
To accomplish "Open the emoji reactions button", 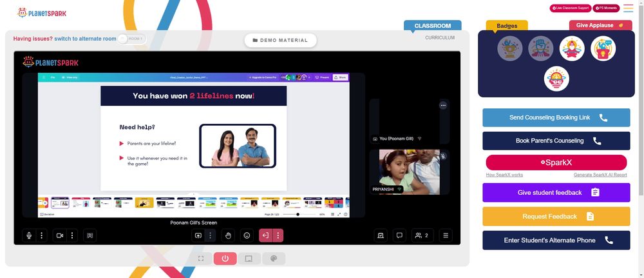I will pos(247,235).
